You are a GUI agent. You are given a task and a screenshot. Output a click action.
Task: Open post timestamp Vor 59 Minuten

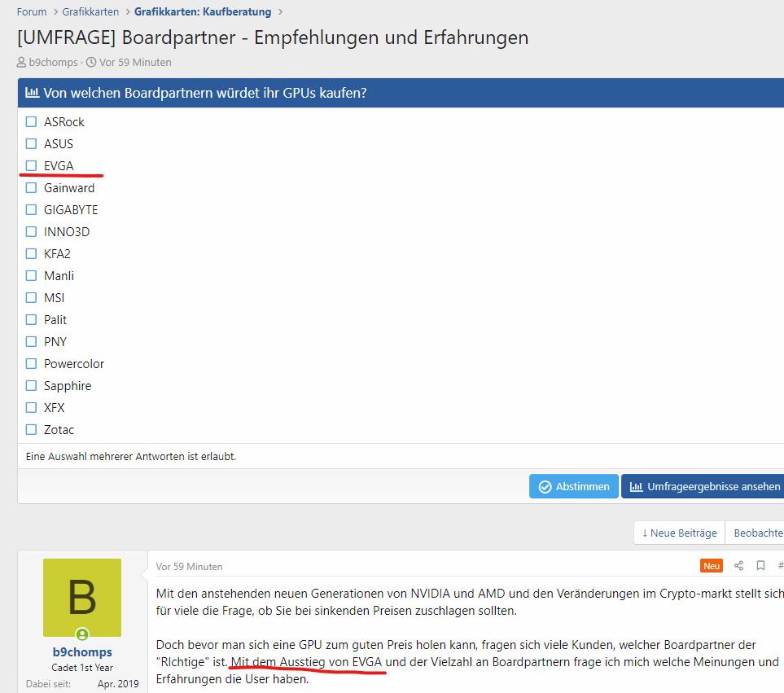(189, 567)
